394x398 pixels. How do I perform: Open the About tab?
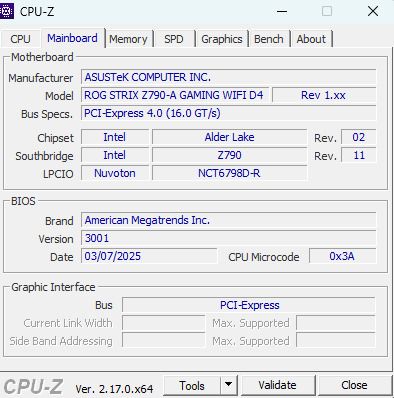click(311, 39)
